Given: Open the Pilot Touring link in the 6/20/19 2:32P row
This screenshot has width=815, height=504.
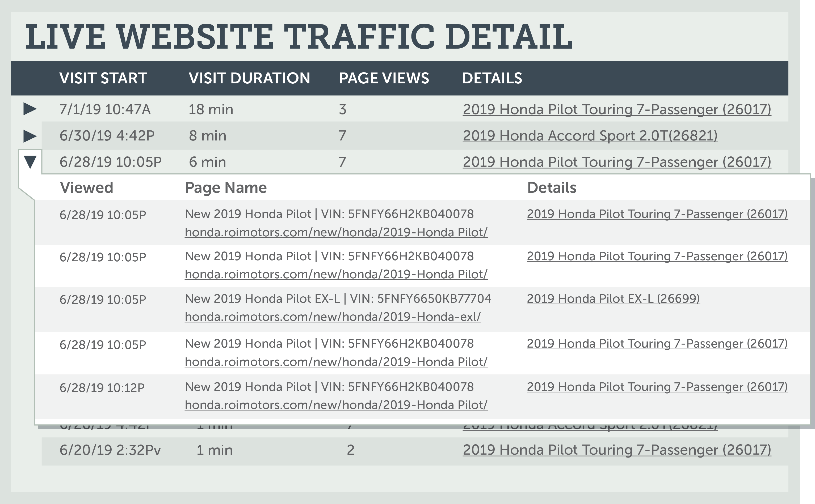Looking at the screenshot, I should point(616,450).
